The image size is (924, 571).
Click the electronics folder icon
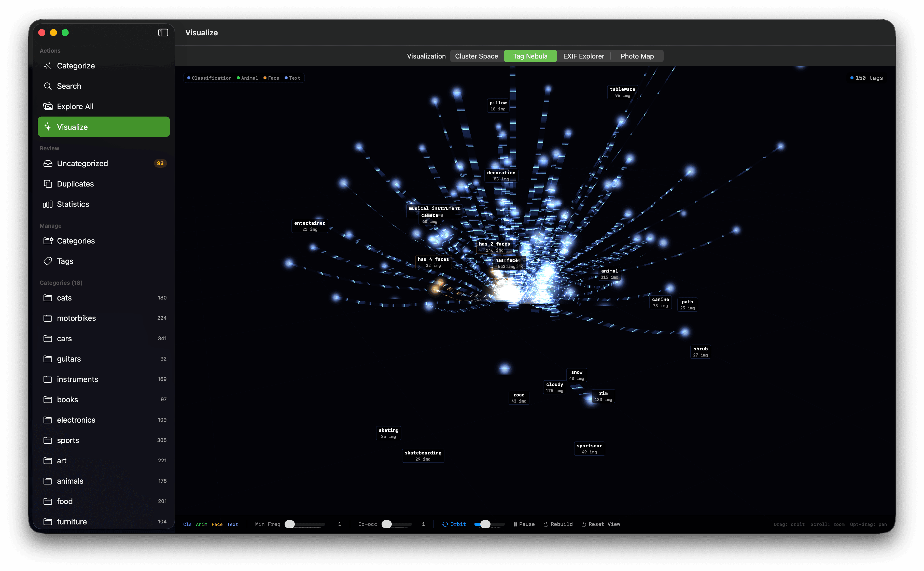[48, 420]
